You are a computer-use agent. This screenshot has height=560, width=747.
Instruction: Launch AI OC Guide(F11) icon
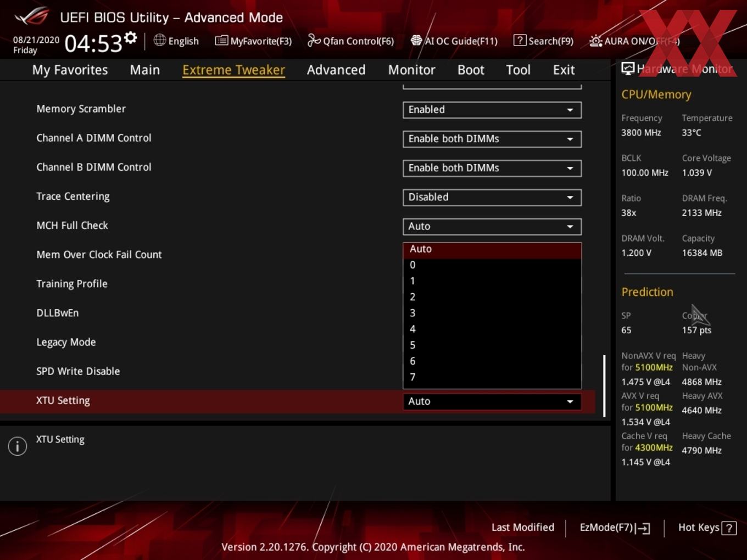coord(416,41)
